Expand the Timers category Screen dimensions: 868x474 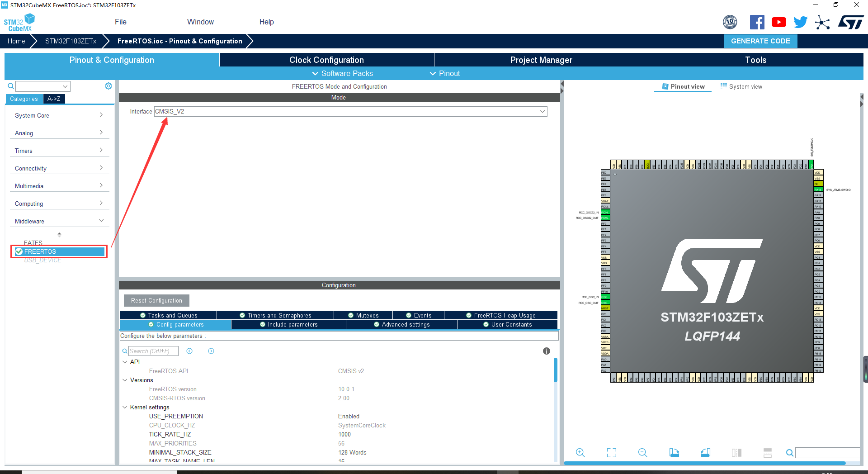[59, 151]
